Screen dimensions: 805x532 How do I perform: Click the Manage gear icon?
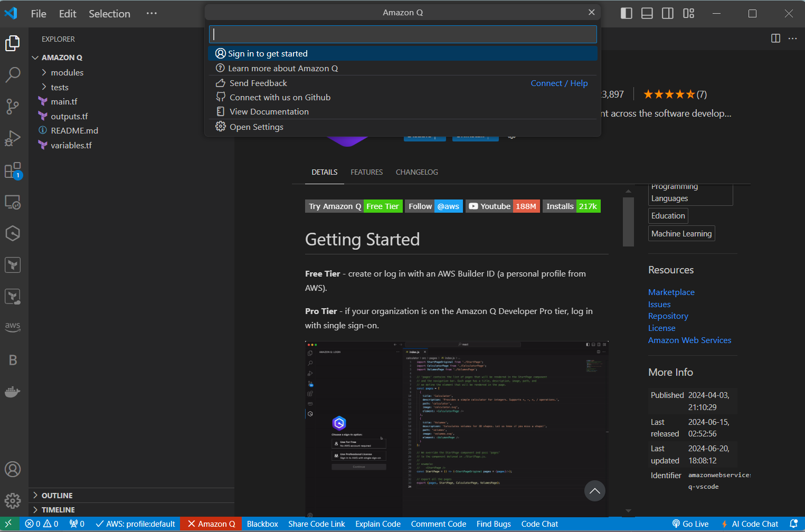(13, 500)
